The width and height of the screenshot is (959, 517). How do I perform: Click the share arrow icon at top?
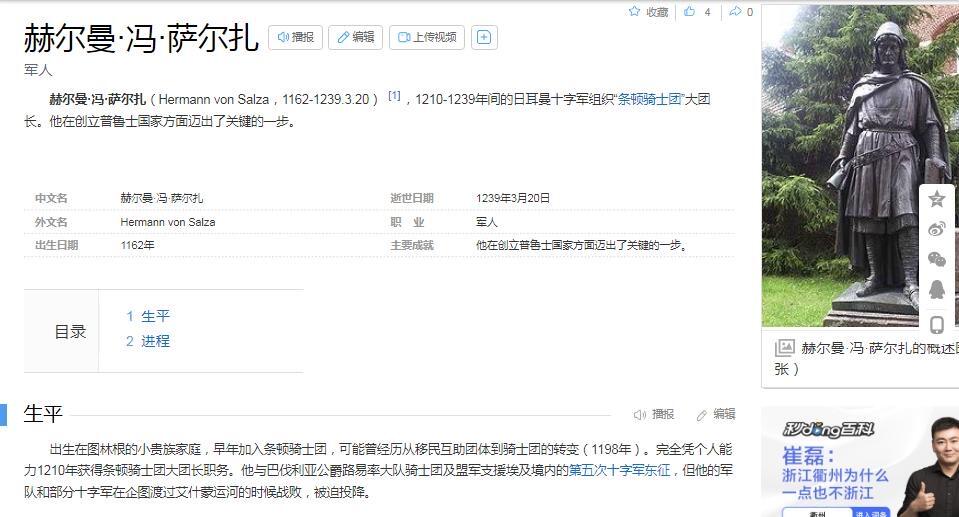click(x=735, y=11)
